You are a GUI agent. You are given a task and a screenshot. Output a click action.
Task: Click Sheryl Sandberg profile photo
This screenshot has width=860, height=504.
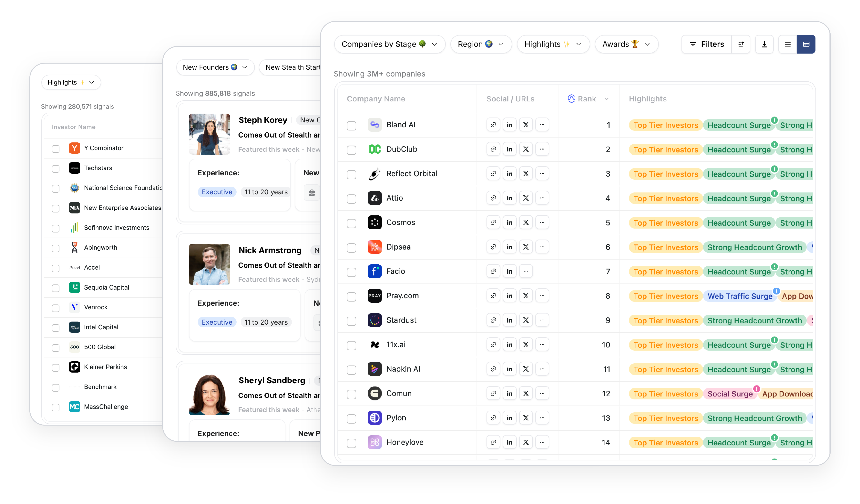(x=209, y=395)
